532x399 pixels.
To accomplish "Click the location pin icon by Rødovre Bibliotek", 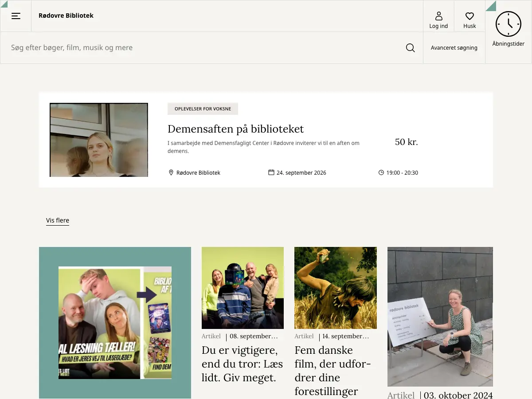I will 171,172.
